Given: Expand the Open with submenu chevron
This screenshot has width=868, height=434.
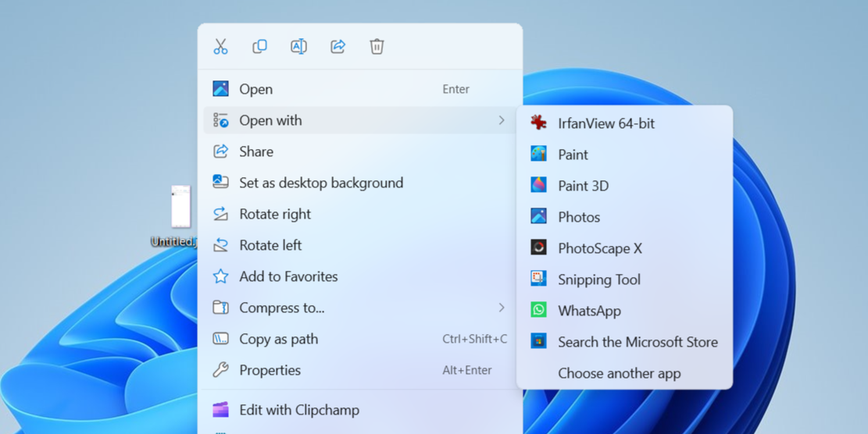Looking at the screenshot, I should click(x=502, y=120).
